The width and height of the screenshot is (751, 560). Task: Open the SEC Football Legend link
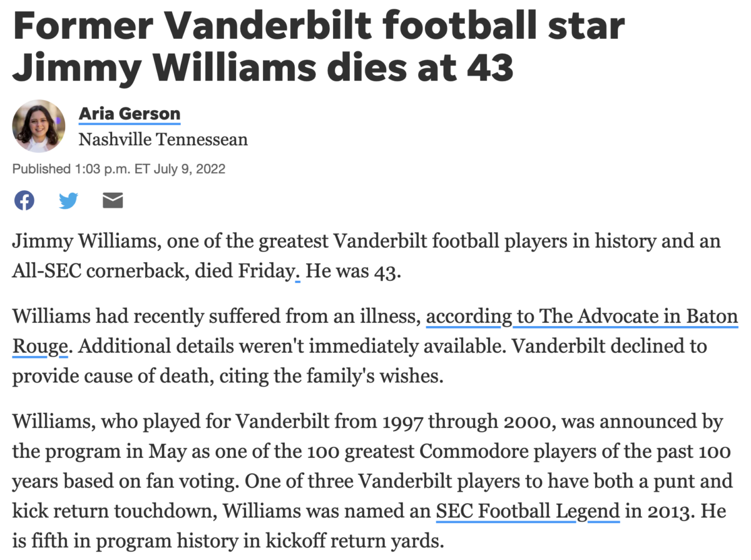527,512
